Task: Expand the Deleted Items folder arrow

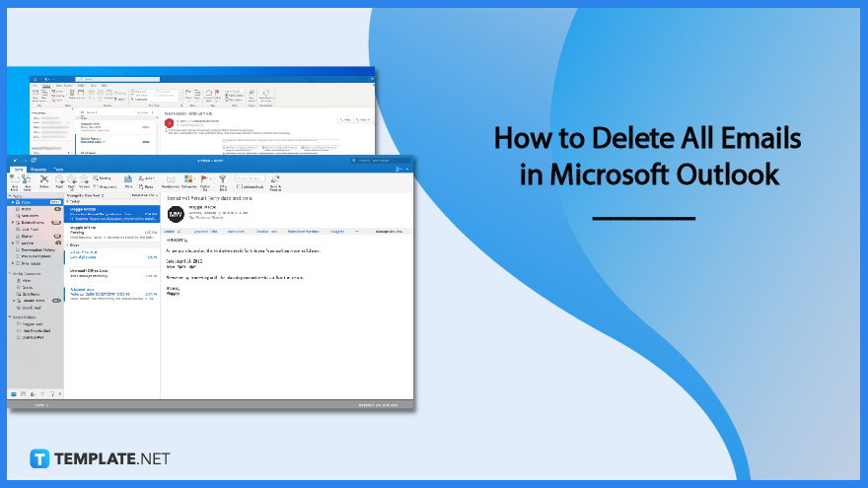Action: (x=13, y=222)
